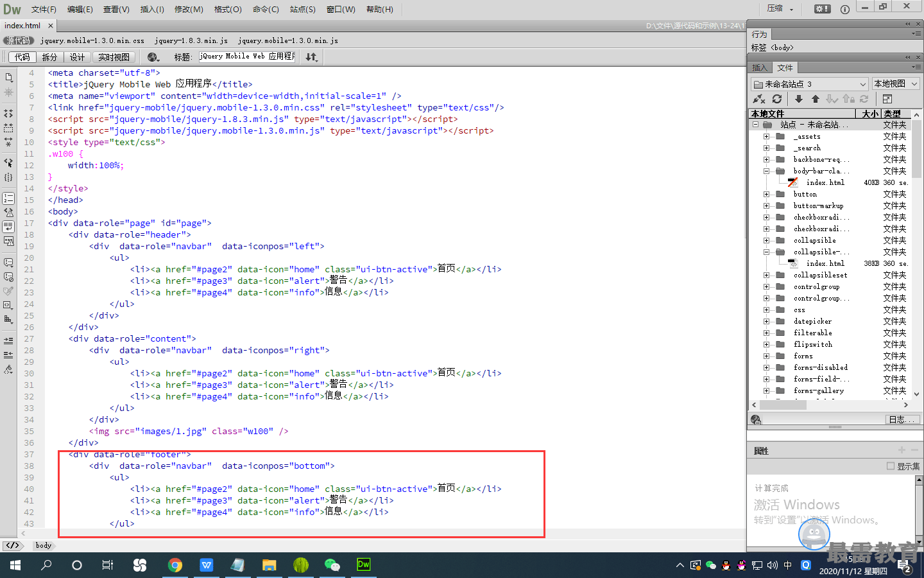
Task: Collapse the body-bar-cla folder
Action: [x=766, y=171]
